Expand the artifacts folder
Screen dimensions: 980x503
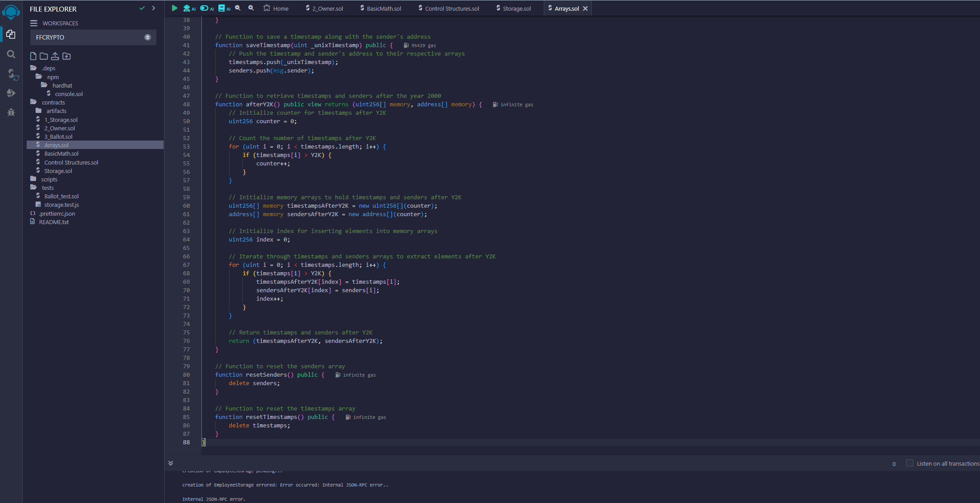[51, 111]
